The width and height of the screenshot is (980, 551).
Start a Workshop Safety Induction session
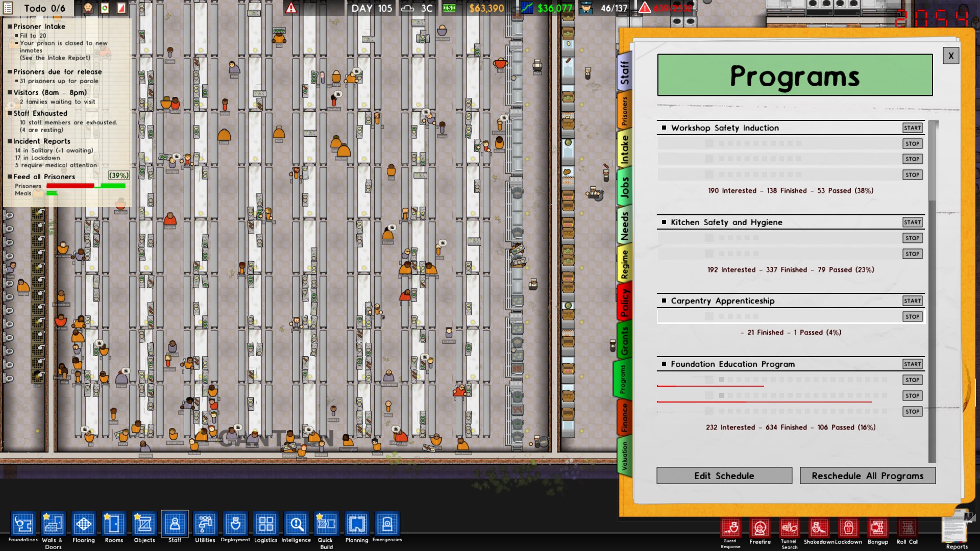[912, 128]
